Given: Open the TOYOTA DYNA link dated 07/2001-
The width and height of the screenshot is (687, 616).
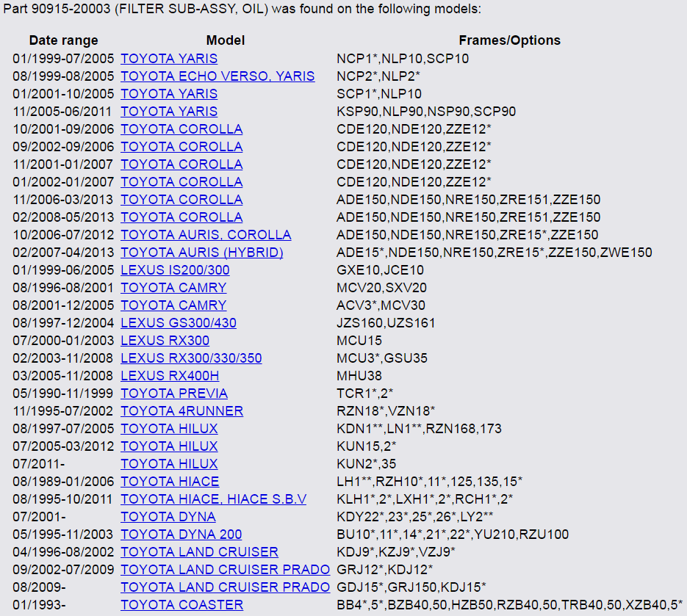Looking at the screenshot, I should pos(168,517).
